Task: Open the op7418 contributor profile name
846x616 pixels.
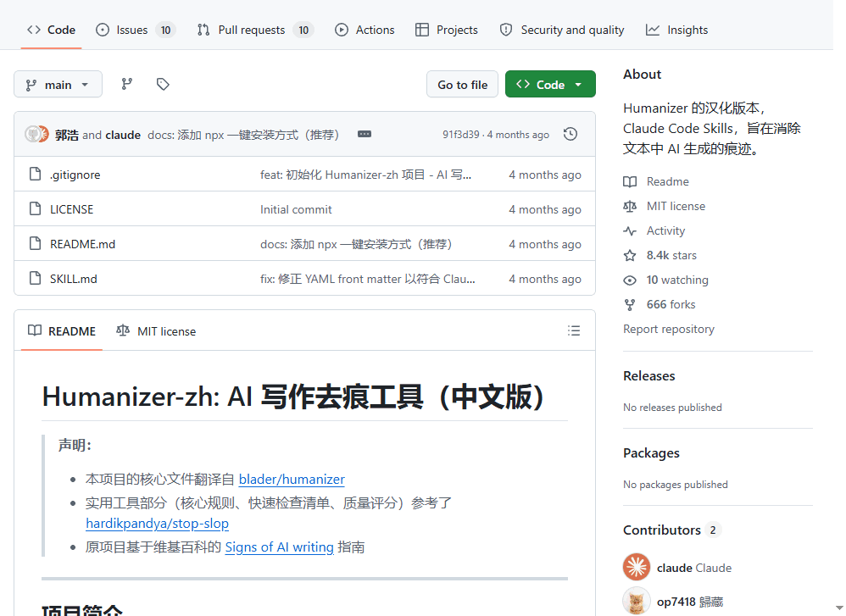Action: click(x=690, y=602)
